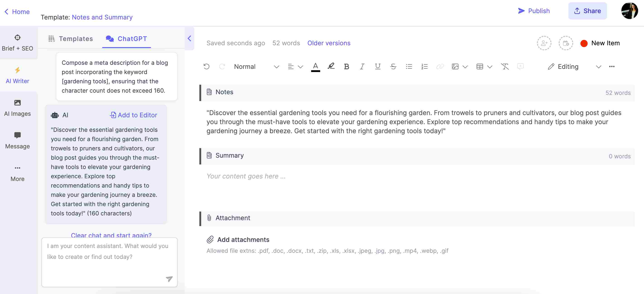Expand the Editing mode dropdown

(x=598, y=66)
